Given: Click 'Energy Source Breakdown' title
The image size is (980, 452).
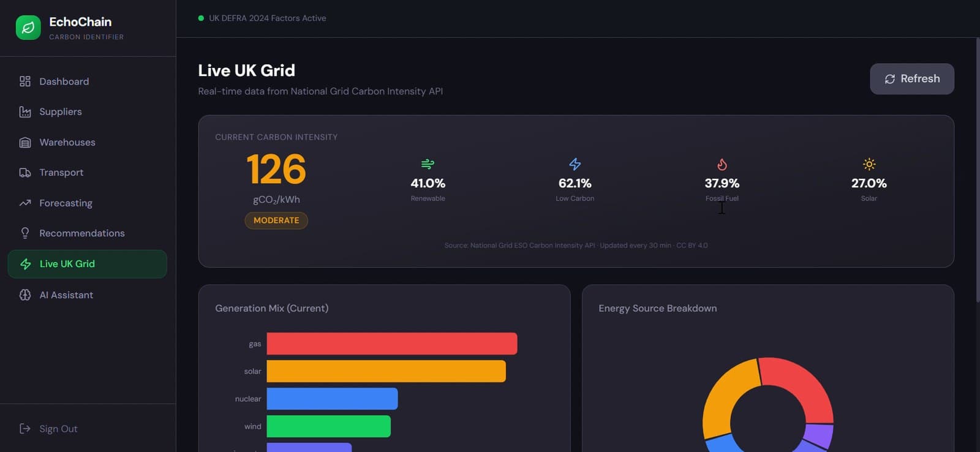Looking at the screenshot, I should (x=658, y=308).
